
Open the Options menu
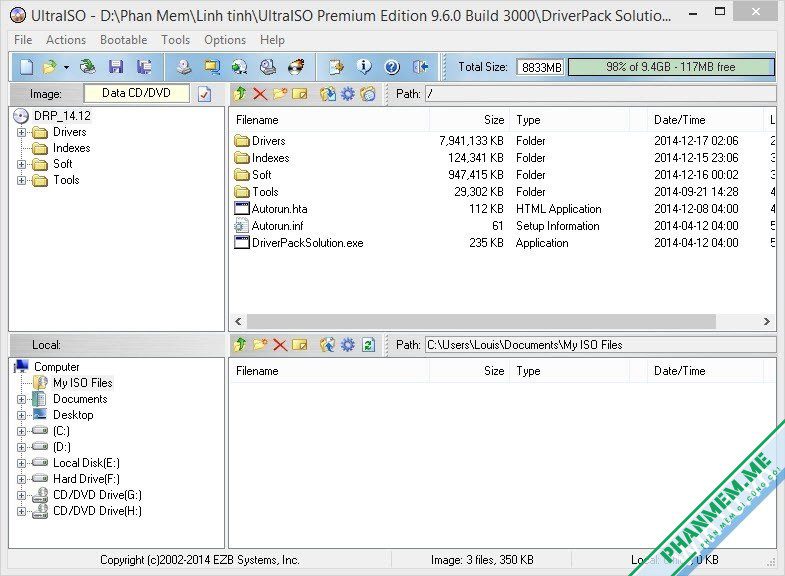225,40
